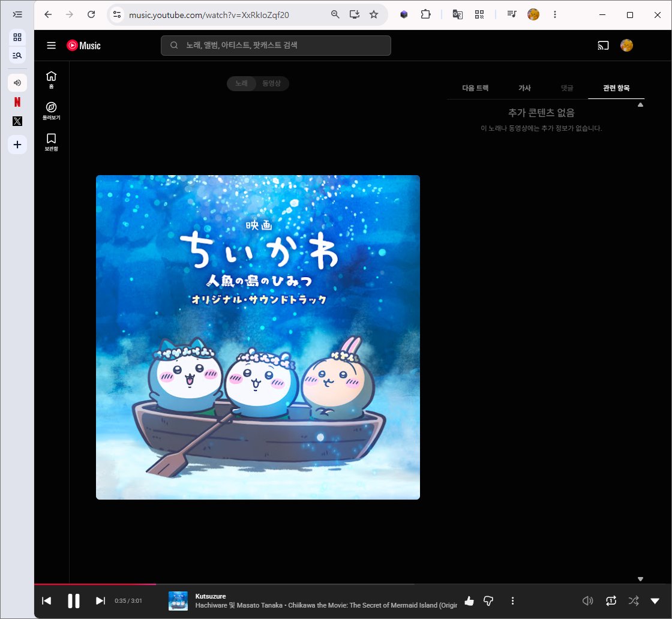This screenshot has height=619, width=672.
Task: Bookmark this page with the star icon
Action: pos(374,14)
